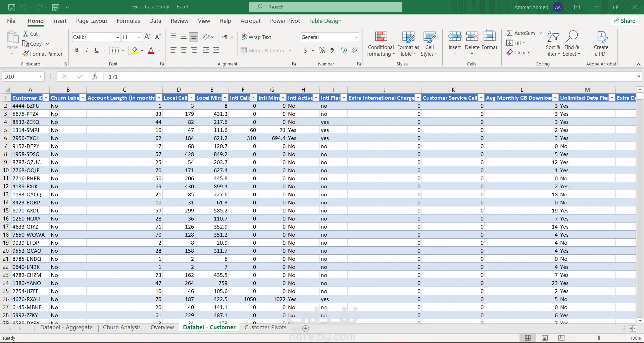Click the Copy button
The width and height of the screenshot is (644, 343).
point(33,44)
